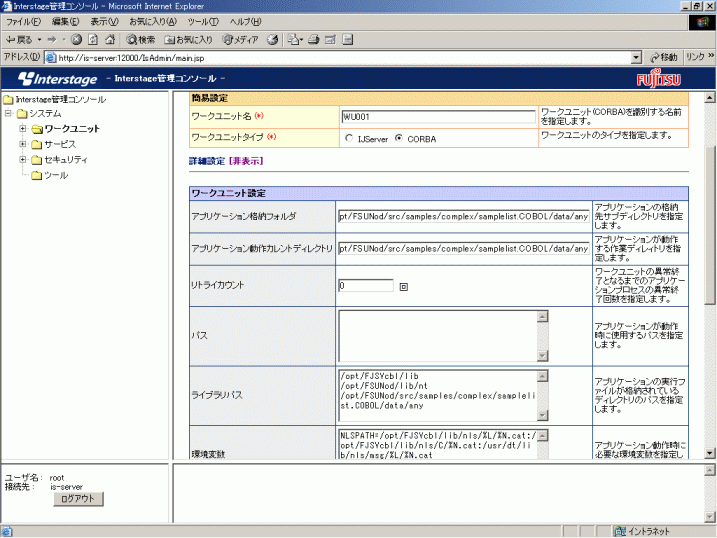This screenshot has width=717, height=538.
Task: Click scroll down arrow in ライブラリパス box
Action: click(x=542, y=415)
